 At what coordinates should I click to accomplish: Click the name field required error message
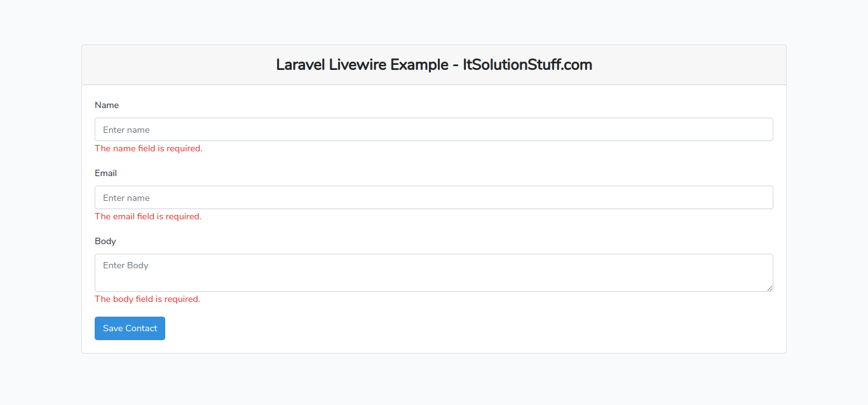pyautogui.click(x=148, y=148)
